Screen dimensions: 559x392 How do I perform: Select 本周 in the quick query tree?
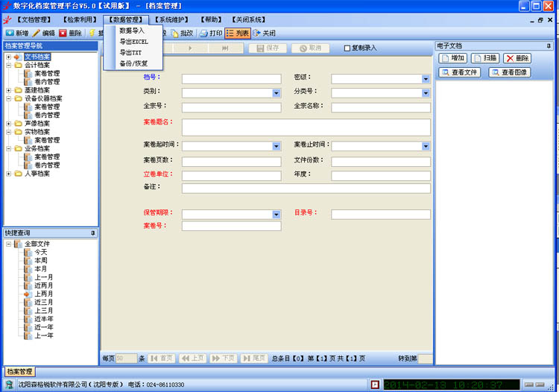coord(41,260)
